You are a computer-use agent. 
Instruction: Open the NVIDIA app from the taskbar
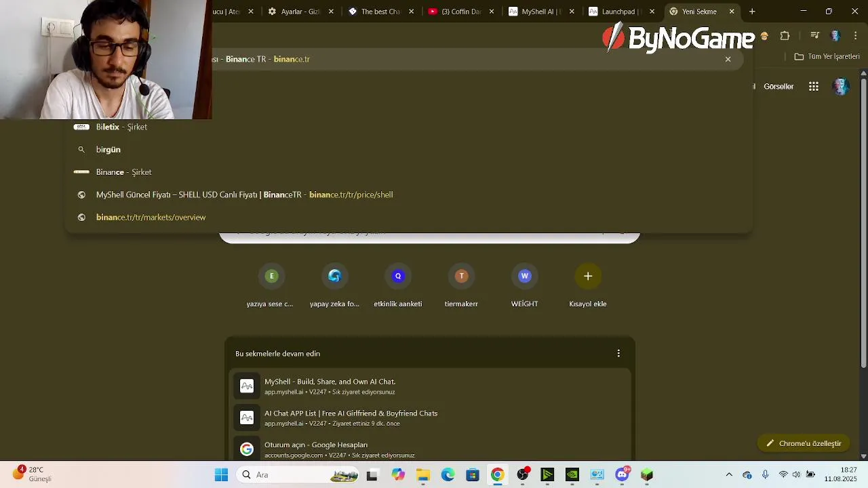tap(572, 475)
